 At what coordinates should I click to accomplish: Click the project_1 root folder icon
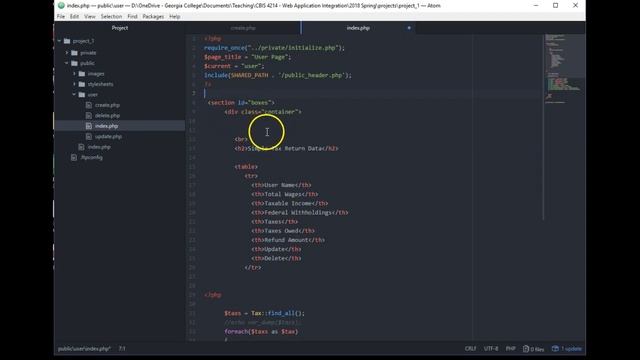[x=67, y=41]
